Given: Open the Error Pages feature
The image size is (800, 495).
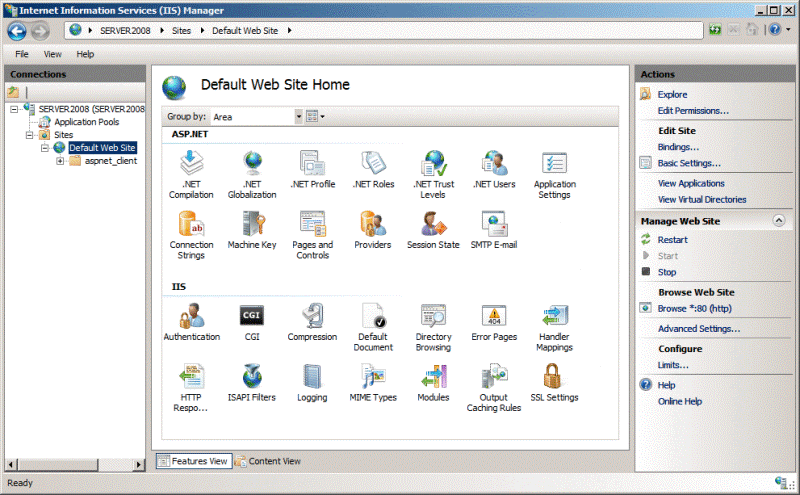Looking at the screenshot, I should click(494, 322).
